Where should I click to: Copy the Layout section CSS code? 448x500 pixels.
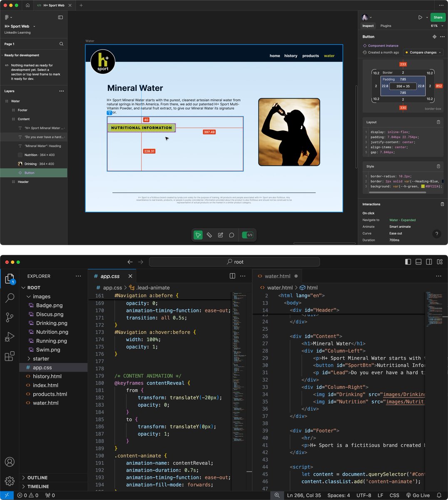click(438, 122)
